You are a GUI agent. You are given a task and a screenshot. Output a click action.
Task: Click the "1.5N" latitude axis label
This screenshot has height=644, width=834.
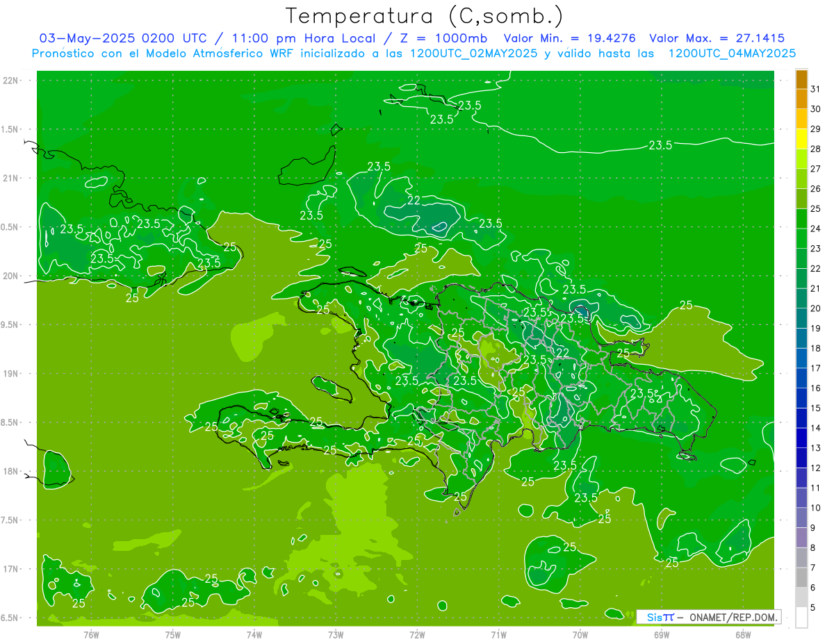10,129
